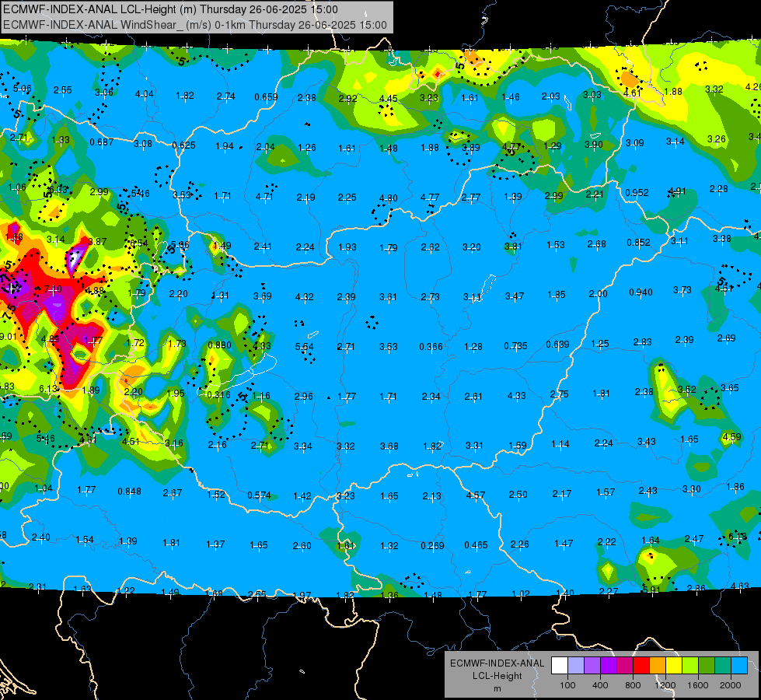
Task: Click the wind shear value 0.659
Action: coord(266,97)
